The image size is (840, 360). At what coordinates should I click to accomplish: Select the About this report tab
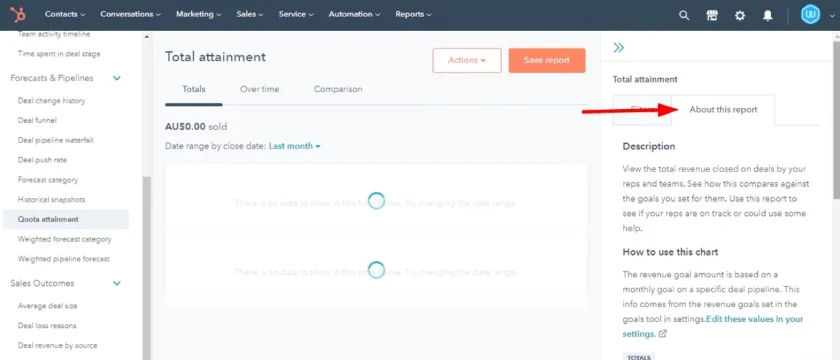point(723,110)
